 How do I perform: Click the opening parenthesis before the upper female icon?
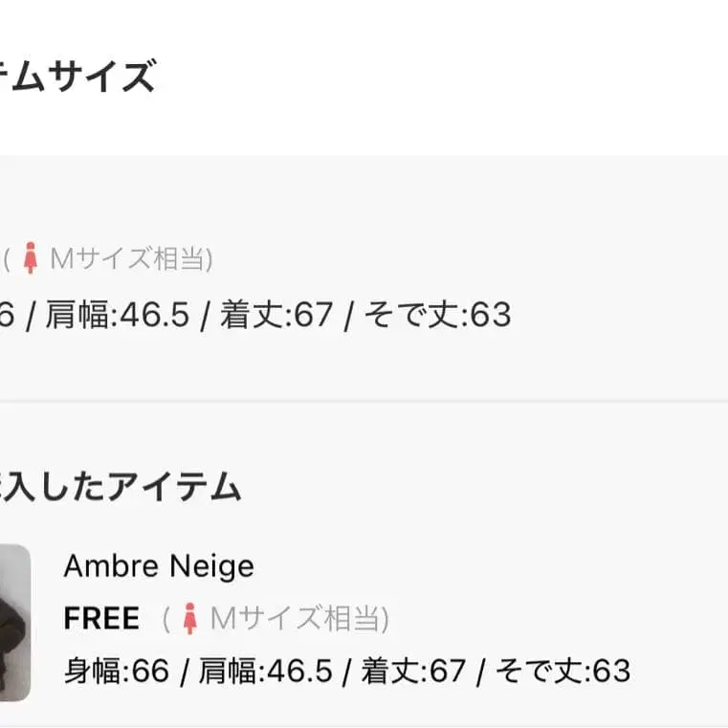click(7, 258)
